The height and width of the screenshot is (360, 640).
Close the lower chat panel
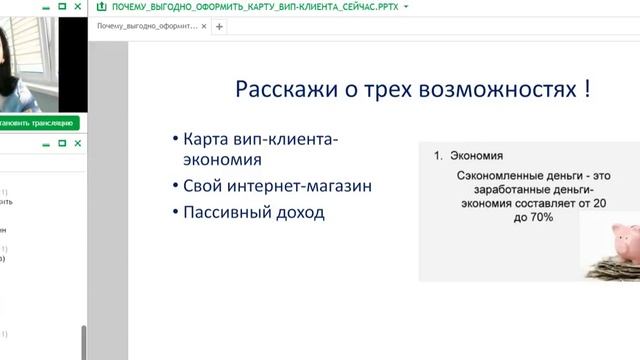(x=78, y=143)
